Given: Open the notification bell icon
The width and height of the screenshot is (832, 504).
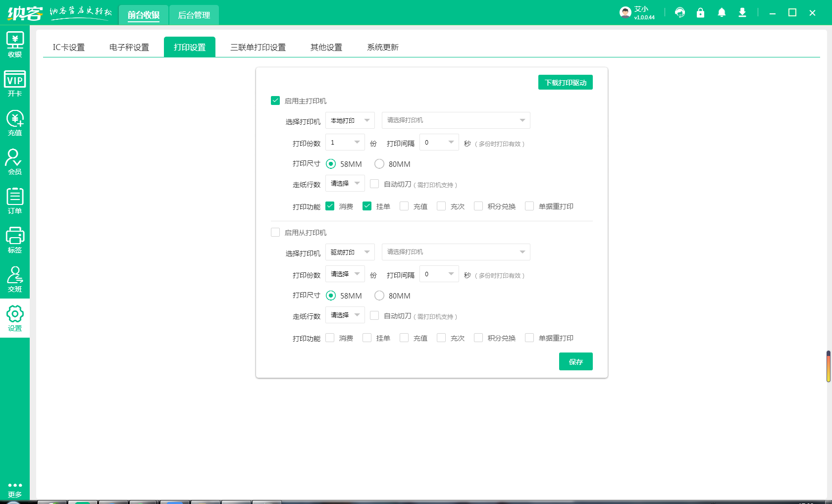Looking at the screenshot, I should pos(722,13).
